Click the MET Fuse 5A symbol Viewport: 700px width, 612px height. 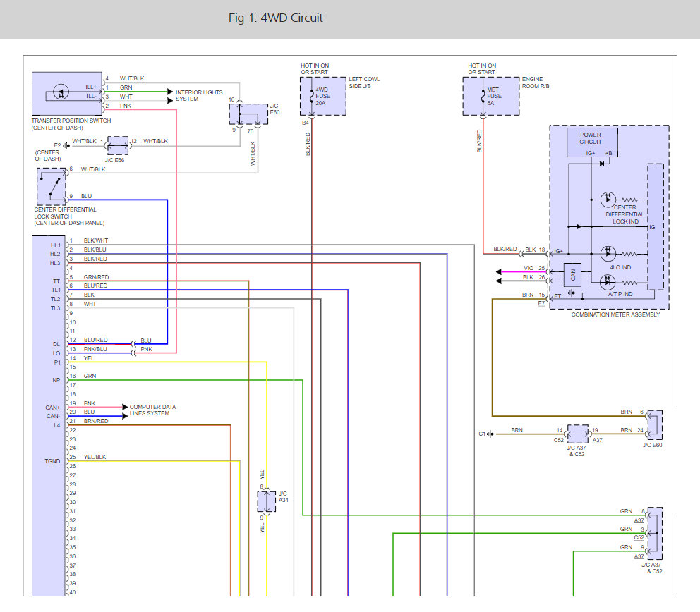(483, 96)
